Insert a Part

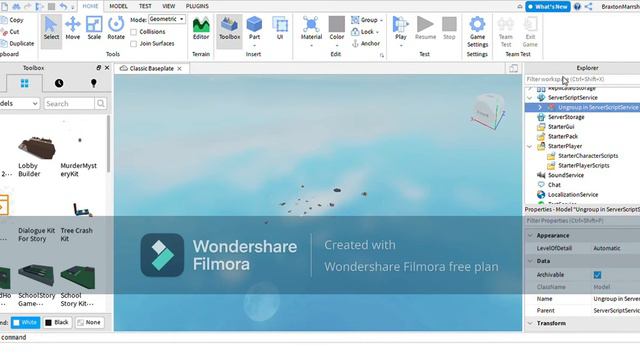click(x=254, y=29)
